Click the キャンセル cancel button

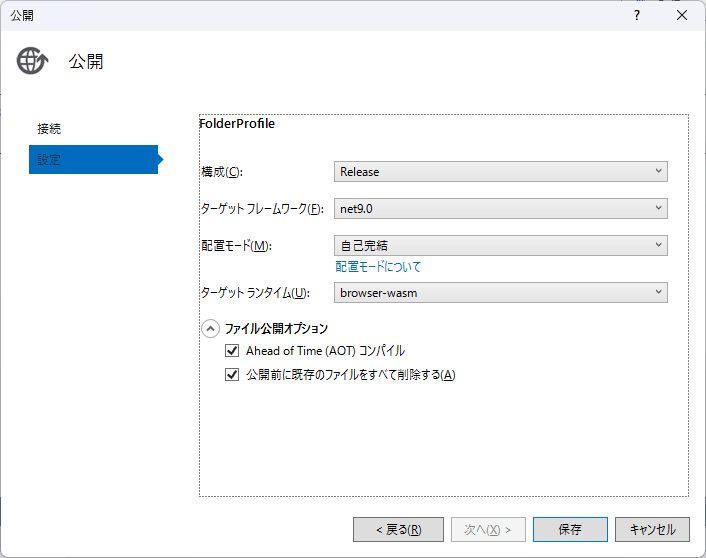coord(652,529)
